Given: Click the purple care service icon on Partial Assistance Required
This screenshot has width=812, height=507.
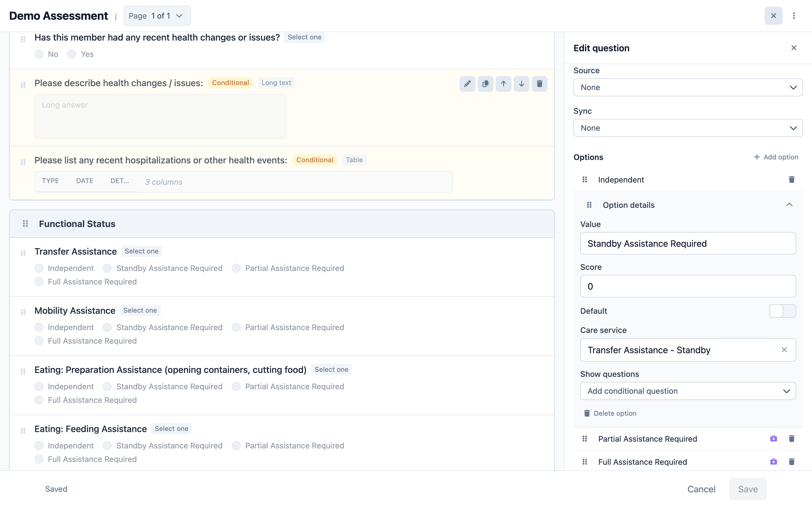Looking at the screenshot, I should (x=773, y=439).
